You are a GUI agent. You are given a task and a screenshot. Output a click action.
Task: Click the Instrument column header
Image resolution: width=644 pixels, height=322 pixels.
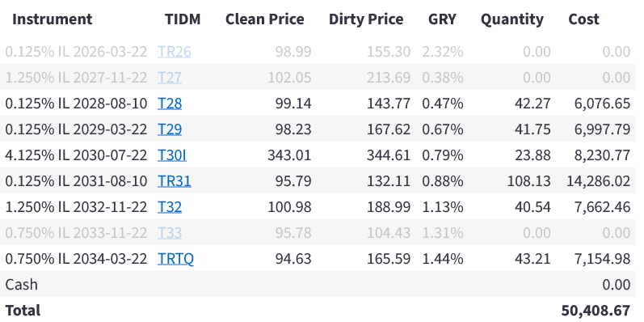(53, 19)
